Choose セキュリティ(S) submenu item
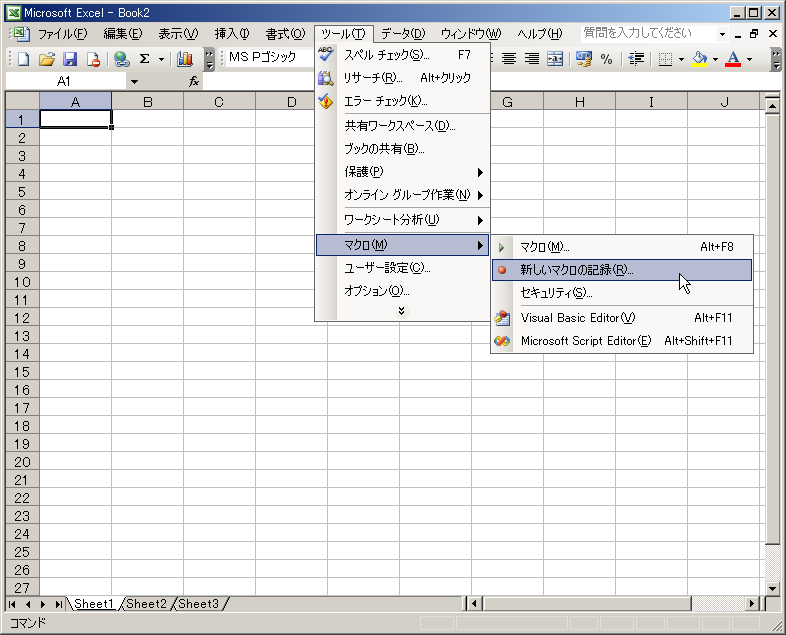 point(622,293)
